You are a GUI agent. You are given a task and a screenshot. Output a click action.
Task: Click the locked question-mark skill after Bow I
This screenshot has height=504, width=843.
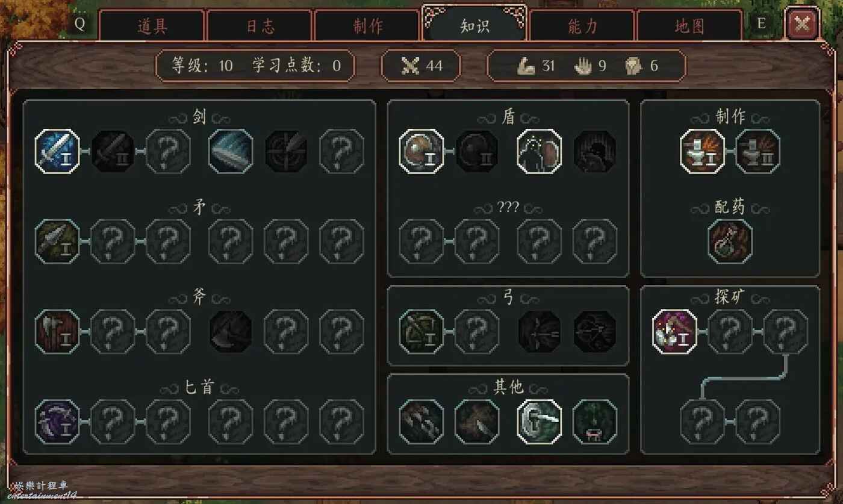476,332
